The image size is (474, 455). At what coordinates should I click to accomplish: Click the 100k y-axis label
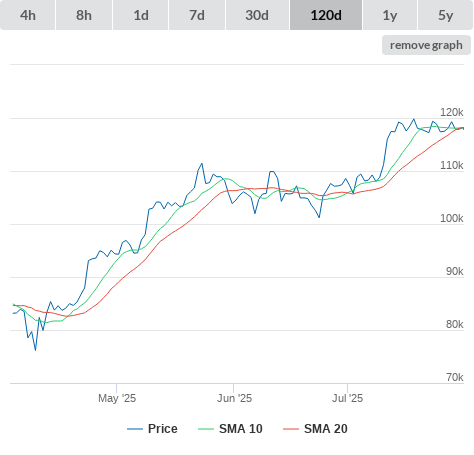tap(452, 218)
